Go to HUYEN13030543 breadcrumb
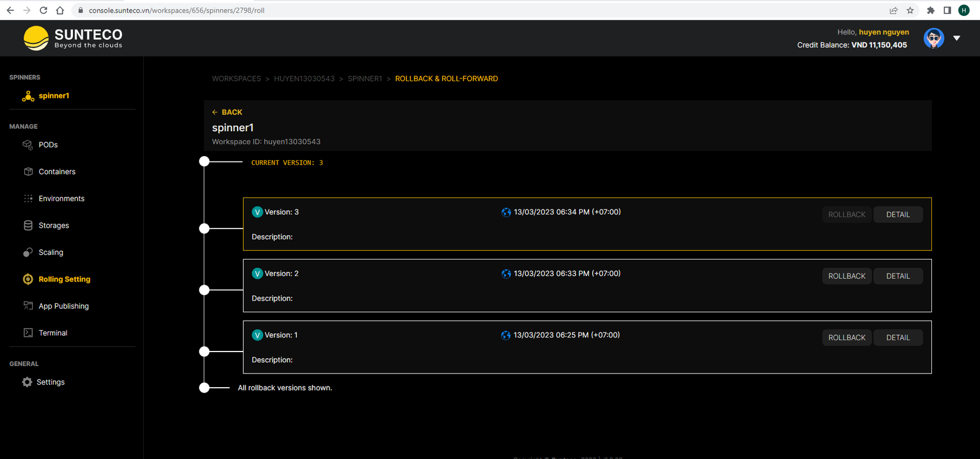This screenshot has height=459, width=980. [304, 79]
